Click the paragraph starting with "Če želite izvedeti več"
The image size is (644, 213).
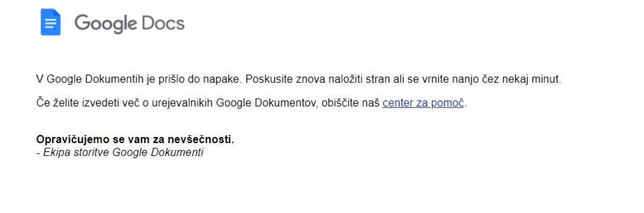251,103
